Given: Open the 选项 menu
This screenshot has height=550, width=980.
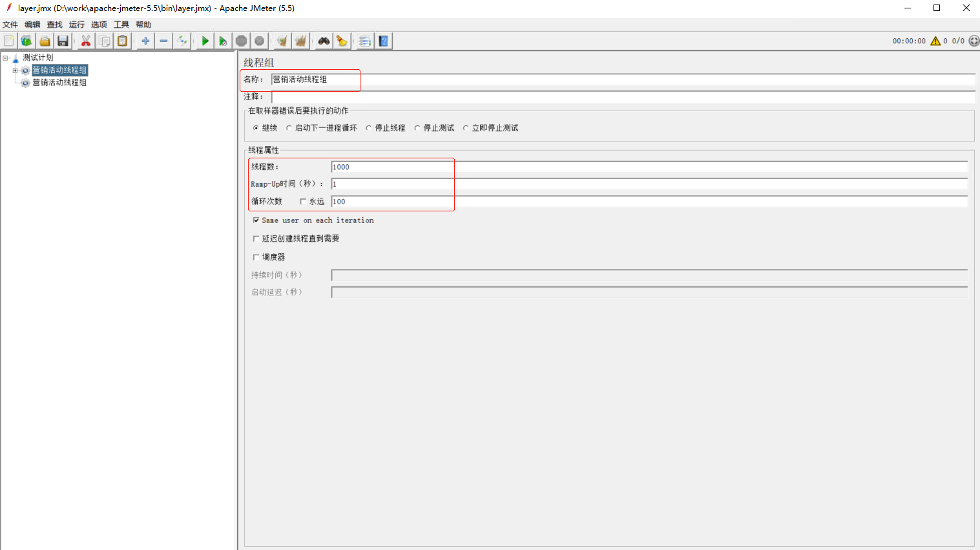Looking at the screenshot, I should pos(99,25).
